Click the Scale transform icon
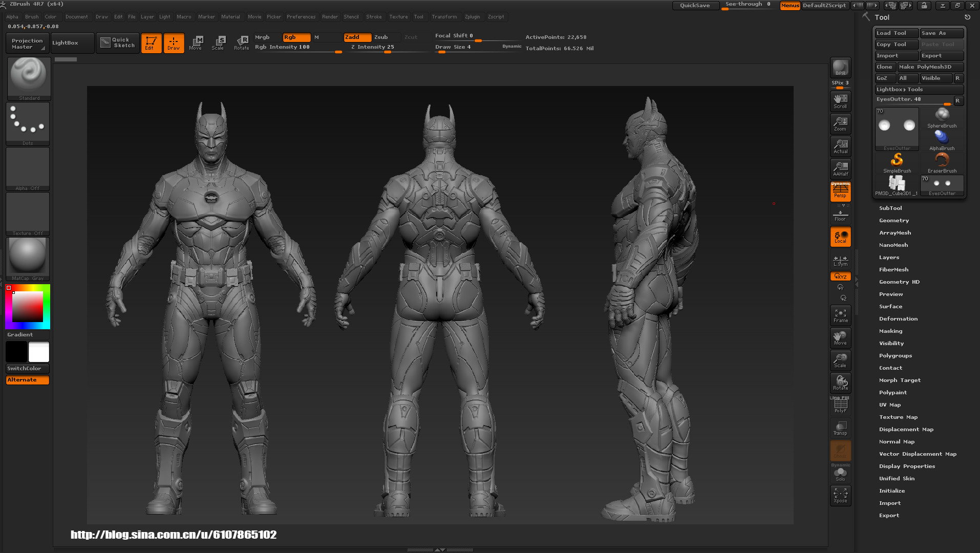980x553 pixels. coord(218,43)
